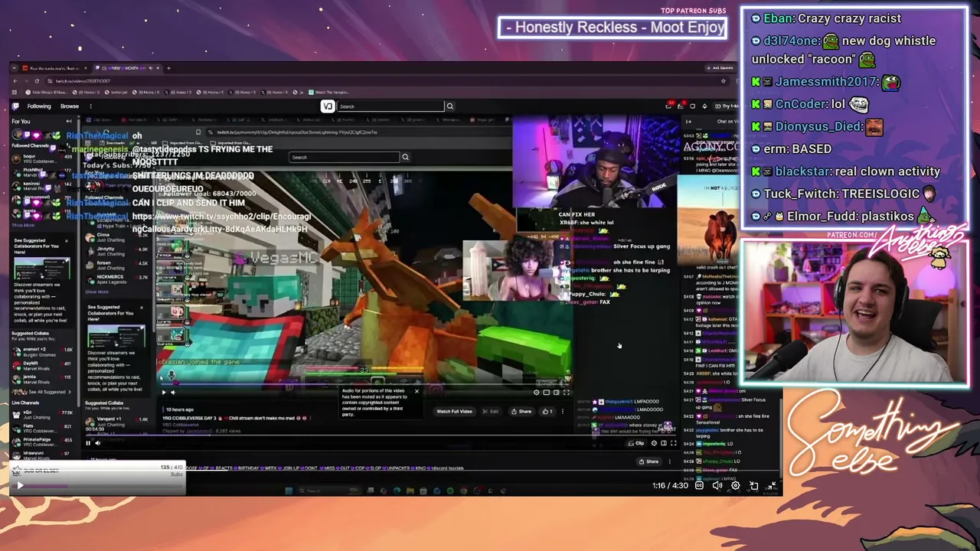980x551 pixels.
Task: Switch the outer 4:30 video to miniplayer
Action: [x=754, y=485]
